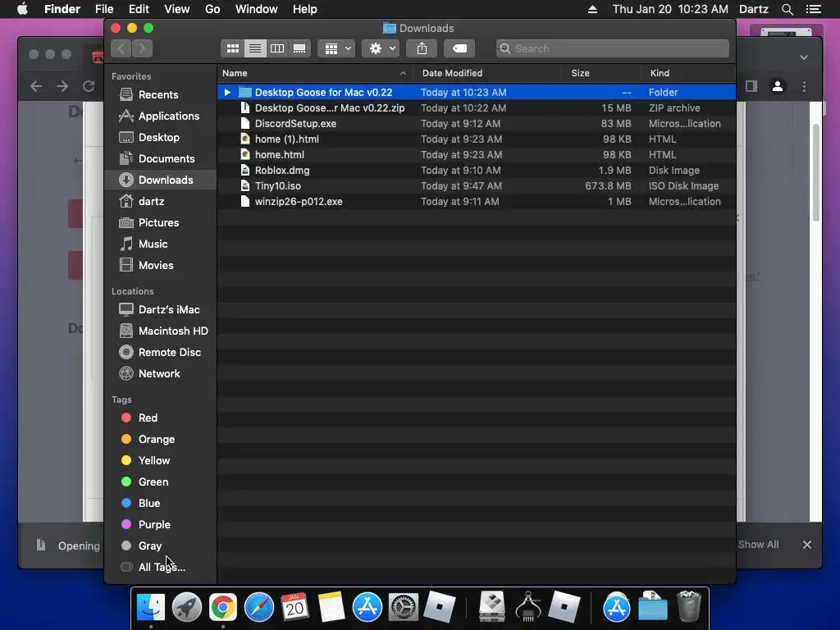This screenshot has width=840, height=630.
Task: Open Recents in sidebar
Action: point(161,95)
